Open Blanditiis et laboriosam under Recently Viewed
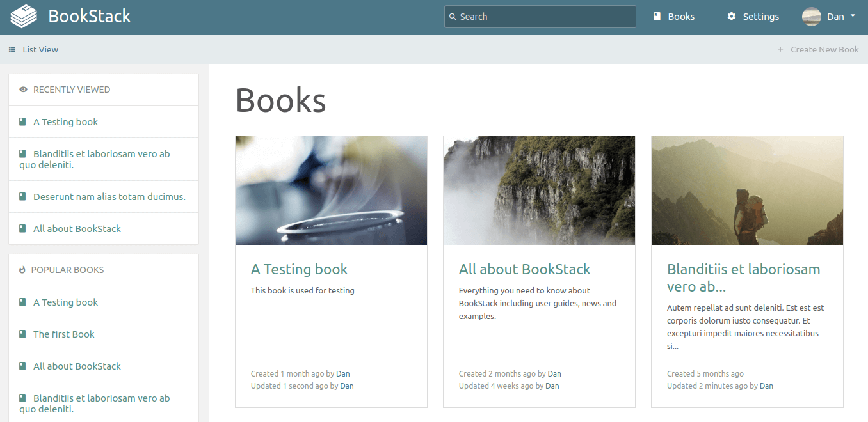Image resolution: width=868 pixels, height=422 pixels. pos(95,159)
